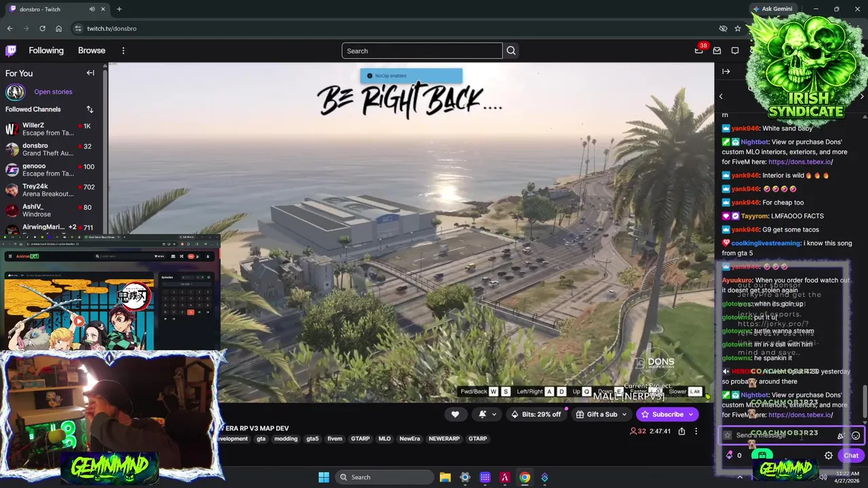Click the Bits: 29% off button
868x488 pixels.
click(536, 414)
